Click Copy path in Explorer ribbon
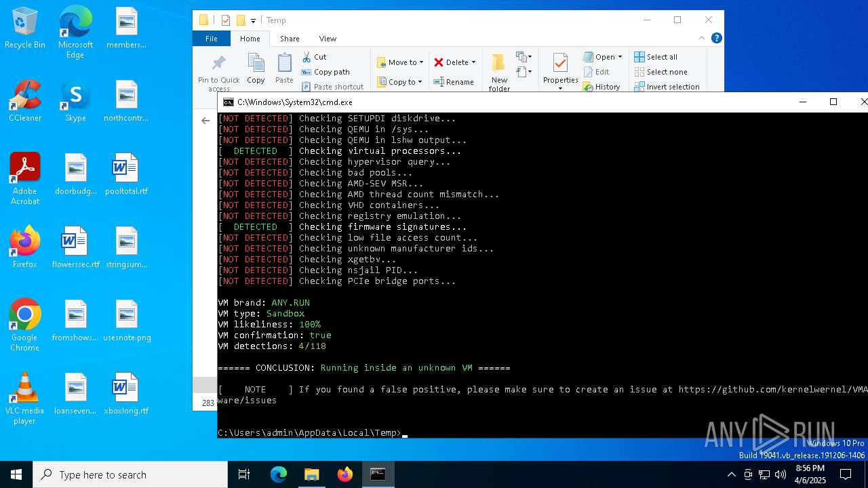Screen dimensions: 868x488 pos(325,72)
